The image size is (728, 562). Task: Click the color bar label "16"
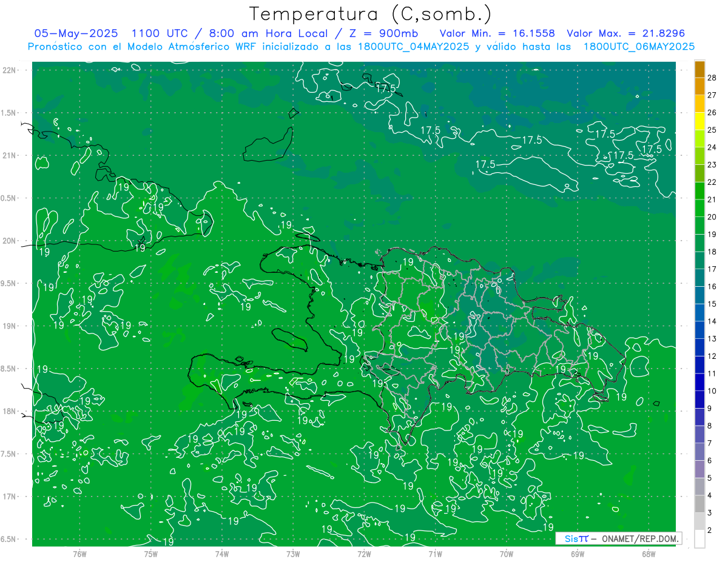712,286
